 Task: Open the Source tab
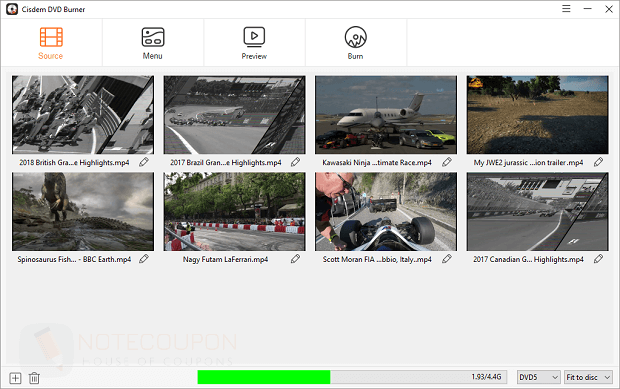(51, 43)
